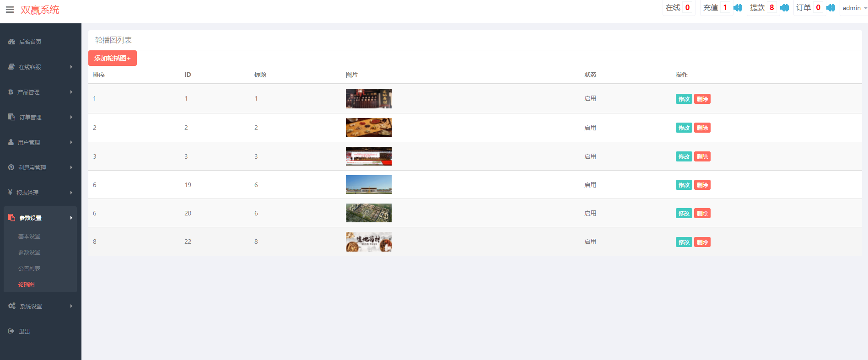
Task: Toggle the 提款 withdrawal sound speaker icon
Action: 784,8
